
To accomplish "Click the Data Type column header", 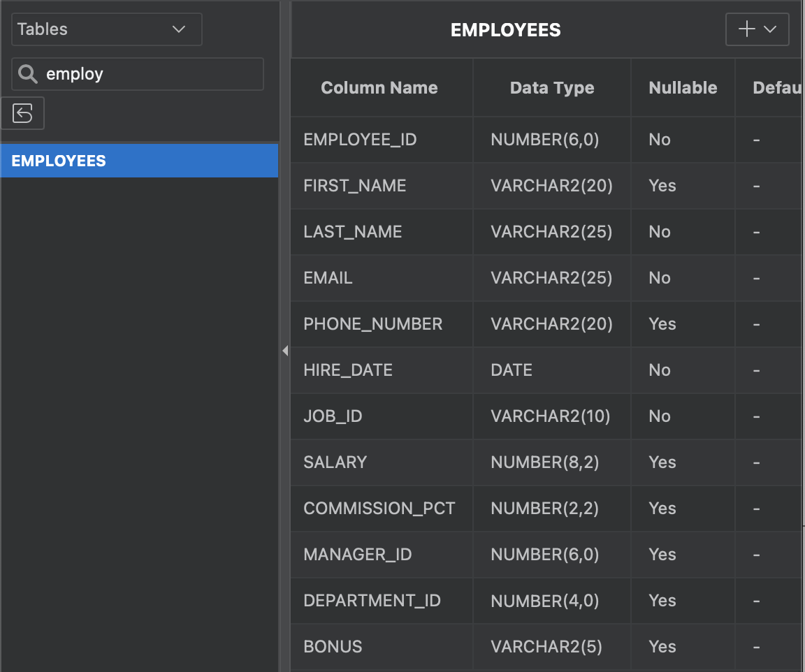I will click(x=552, y=88).
